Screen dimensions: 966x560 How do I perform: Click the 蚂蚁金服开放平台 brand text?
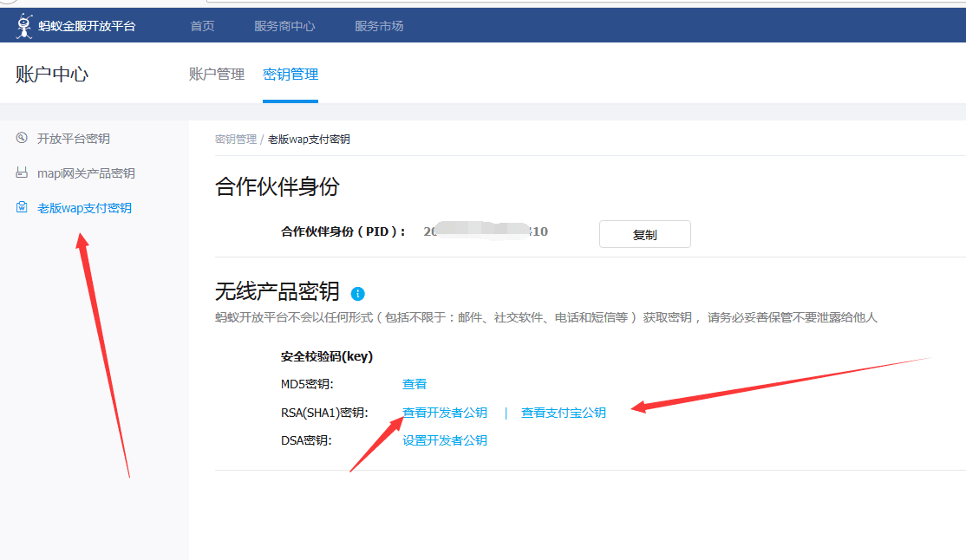[x=88, y=26]
